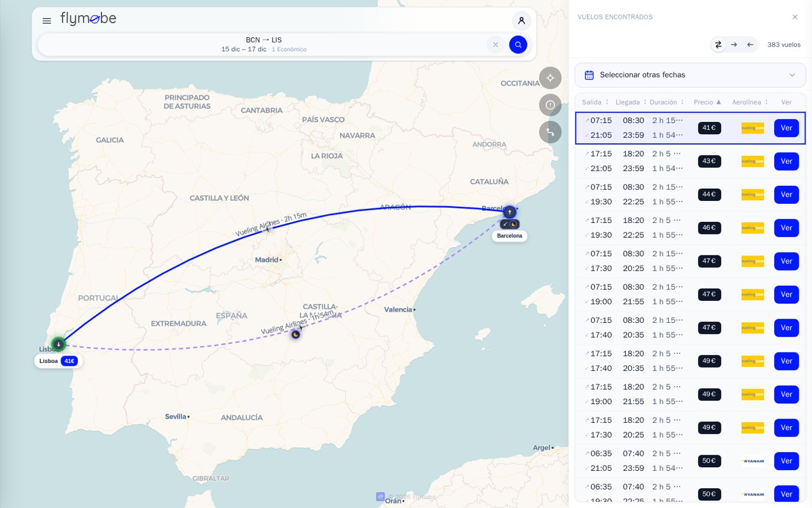Click the moon night-flight marker on dashed route
The image size is (812, 508).
(296, 334)
